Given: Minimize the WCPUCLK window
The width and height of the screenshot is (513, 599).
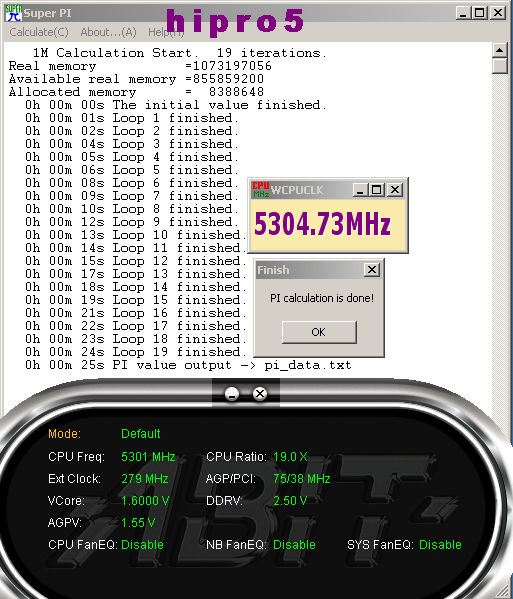Looking at the screenshot, I should point(359,189).
